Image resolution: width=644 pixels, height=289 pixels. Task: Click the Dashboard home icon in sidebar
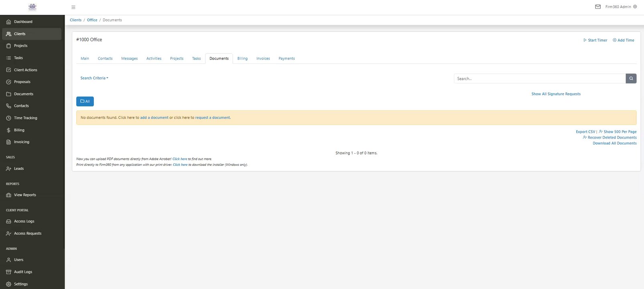point(8,22)
